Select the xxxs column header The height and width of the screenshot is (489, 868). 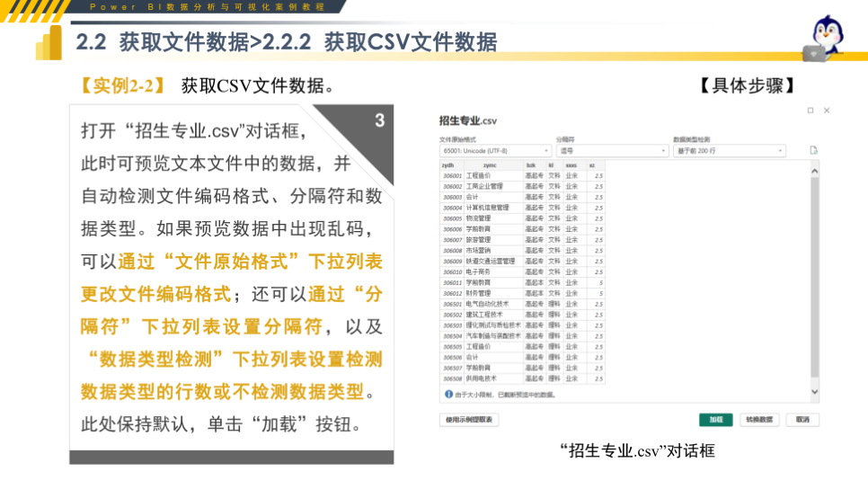point(574,165)
